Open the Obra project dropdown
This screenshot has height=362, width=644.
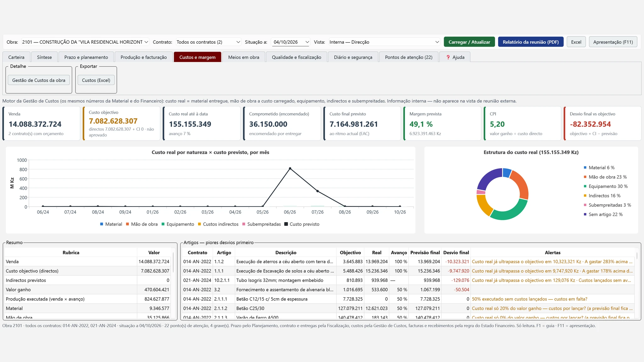(85, 42)
